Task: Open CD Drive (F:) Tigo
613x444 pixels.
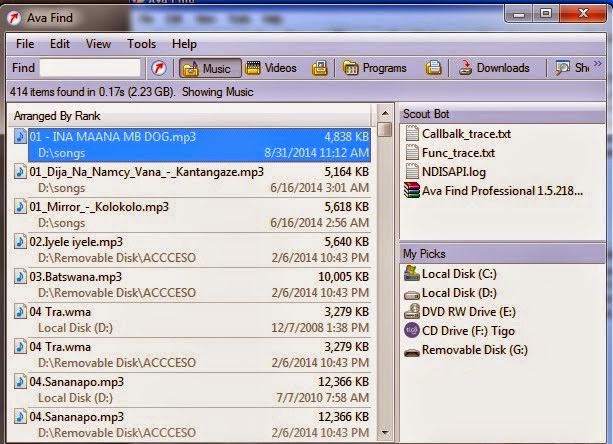Action: coord(468,331)
